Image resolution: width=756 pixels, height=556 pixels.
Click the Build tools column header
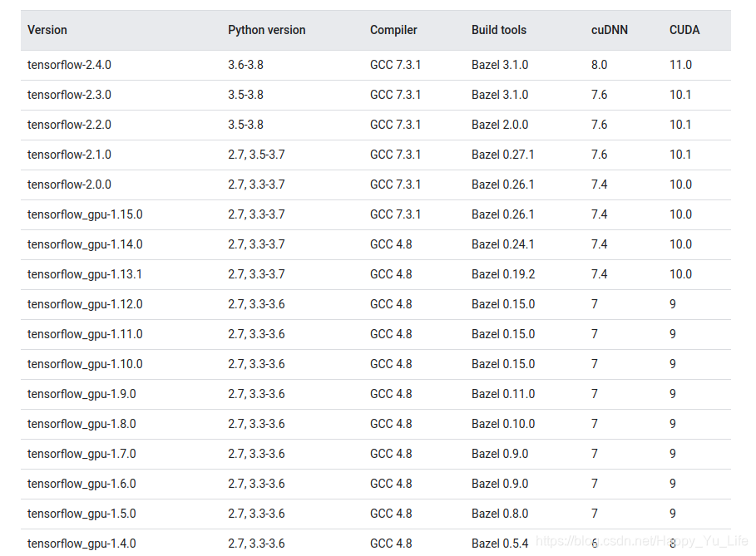[498, 30]
